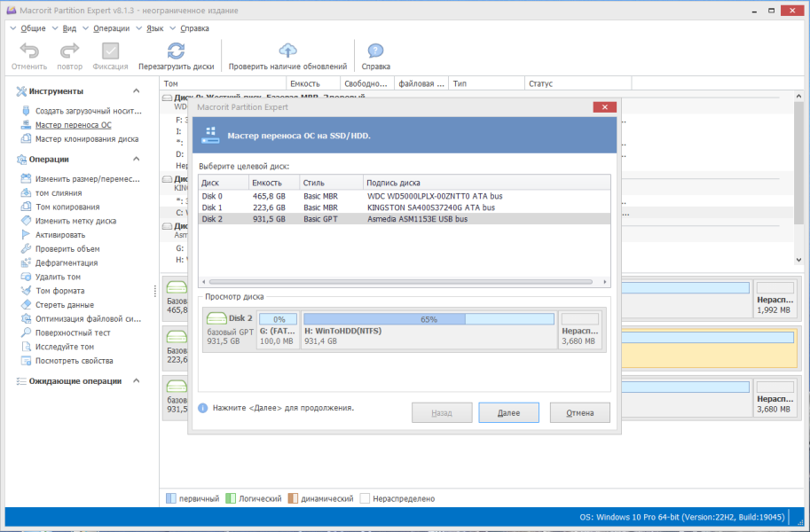Click the Диск column header in dialog
The height and width of the screenshot is (532, 810).
click(x=224, y=183)
